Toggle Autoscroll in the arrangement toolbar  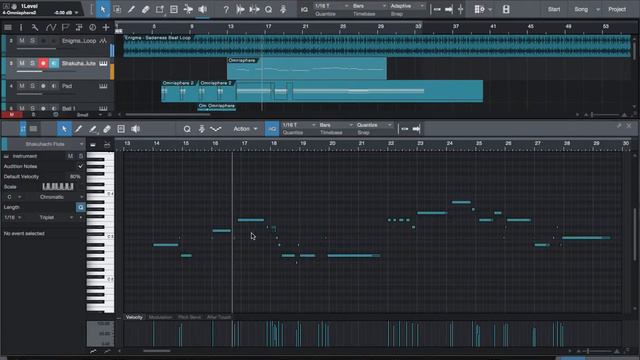tap(437, 9)
